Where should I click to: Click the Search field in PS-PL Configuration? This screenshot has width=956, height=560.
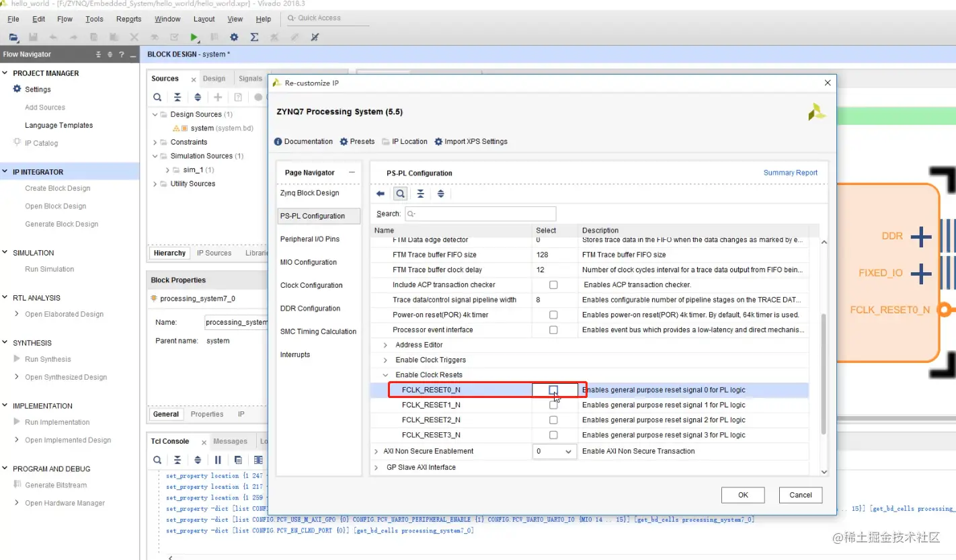tap(480, 214)
